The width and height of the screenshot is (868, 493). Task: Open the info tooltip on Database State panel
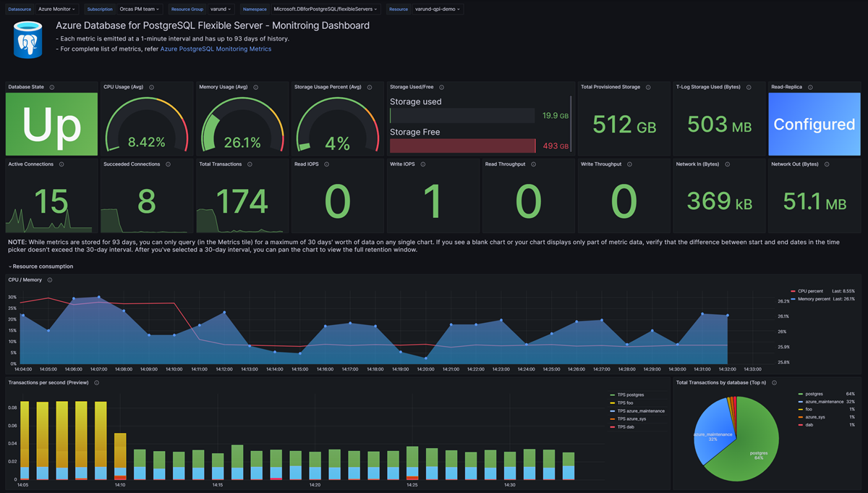coord(51,86)
